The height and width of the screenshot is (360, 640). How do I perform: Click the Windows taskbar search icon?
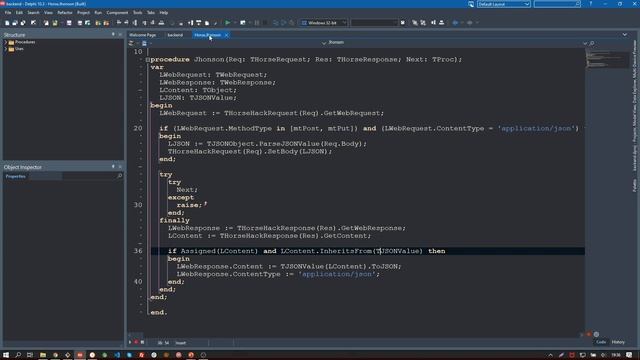click(x=18, y=355)
